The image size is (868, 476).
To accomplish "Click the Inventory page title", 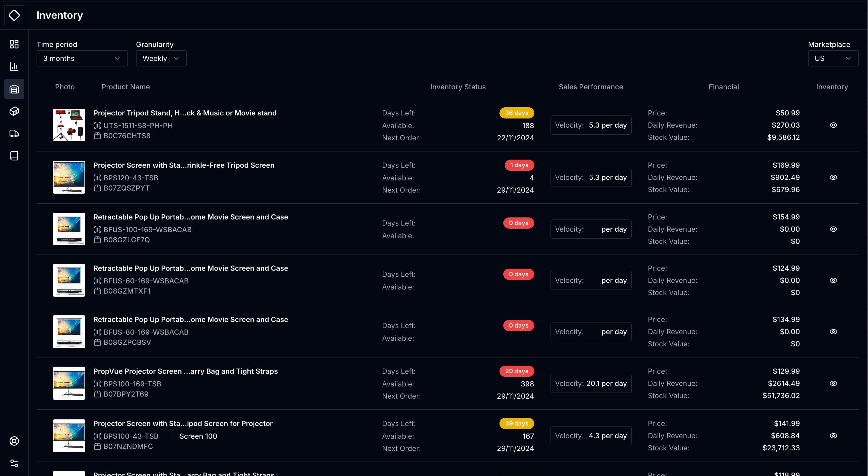I will coord(60,15).
